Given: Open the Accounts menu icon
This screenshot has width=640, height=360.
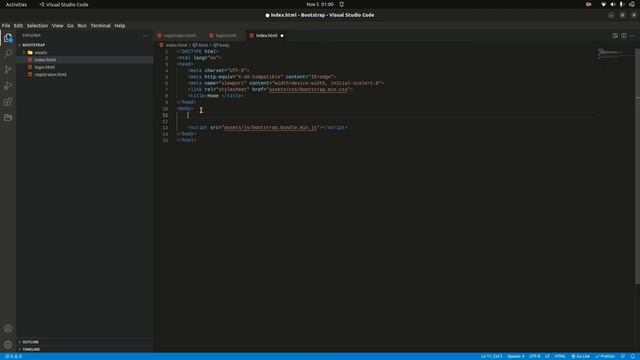Looking at the screenshot, I should tap(8, 329).
